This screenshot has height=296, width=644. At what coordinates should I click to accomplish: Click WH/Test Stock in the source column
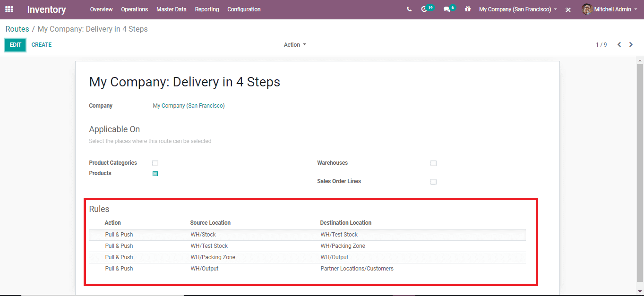pos(209,246)
